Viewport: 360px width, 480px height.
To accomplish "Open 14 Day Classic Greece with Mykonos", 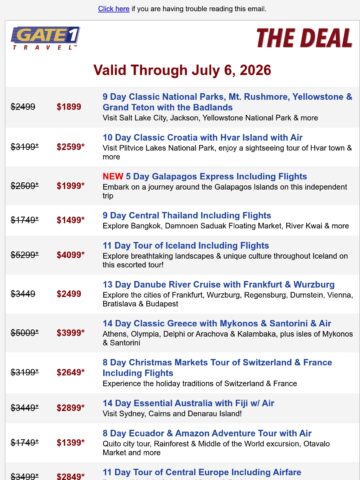I will point(217,323).
